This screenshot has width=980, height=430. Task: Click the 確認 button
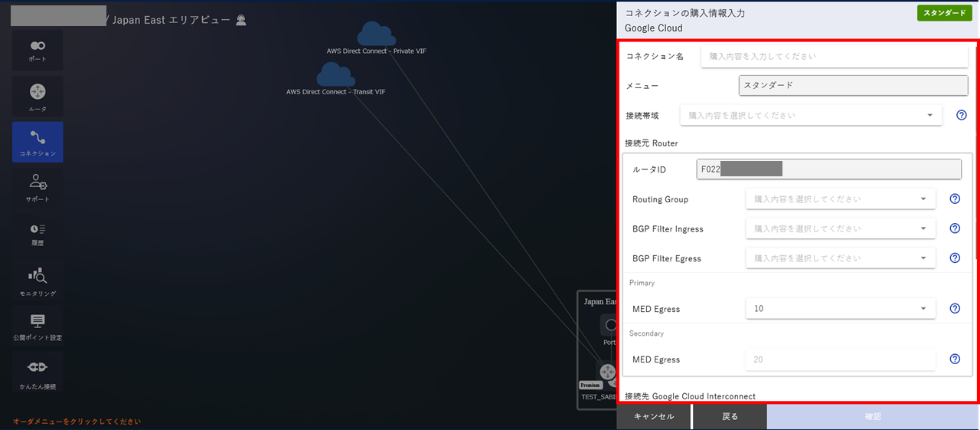coord(873,416)
